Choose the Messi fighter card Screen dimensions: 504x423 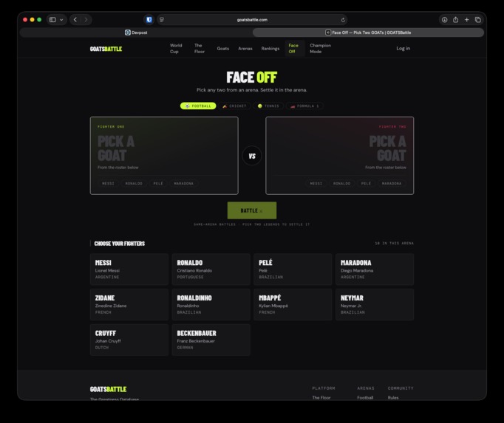point(129,269)
